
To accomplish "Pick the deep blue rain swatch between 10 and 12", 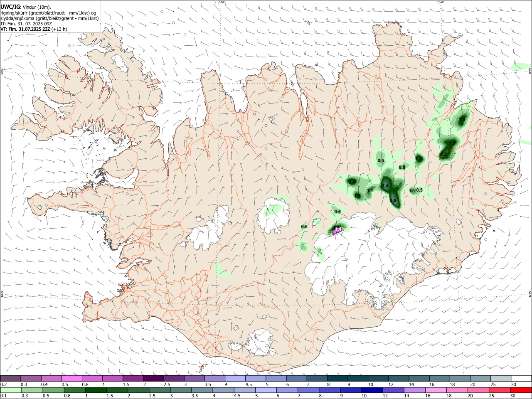I will 372,390.
